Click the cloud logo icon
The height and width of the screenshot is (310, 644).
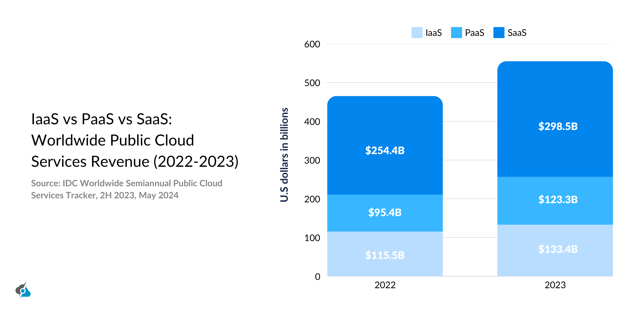(23, 290)
